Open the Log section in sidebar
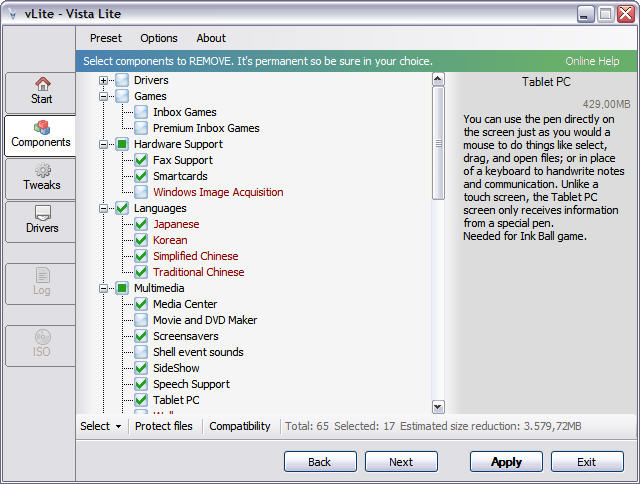Image resolution: width=640 pixels, height=484 pixels. click(x=40, y=284)
